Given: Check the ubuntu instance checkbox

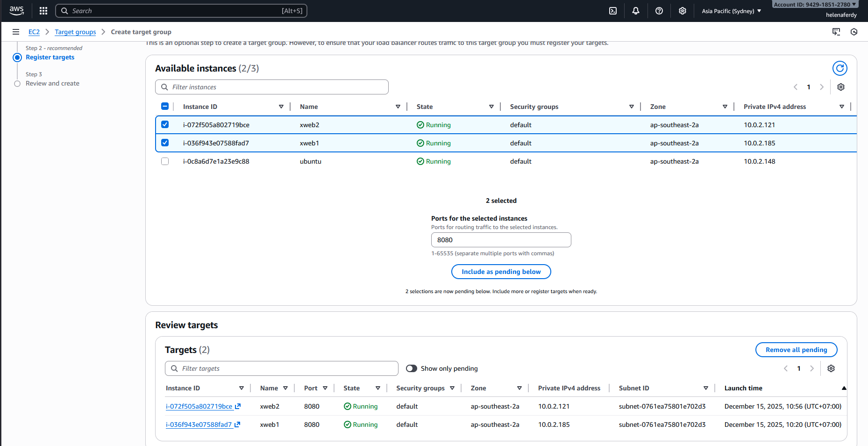Looking at the screenshot, I should [165, 161].
